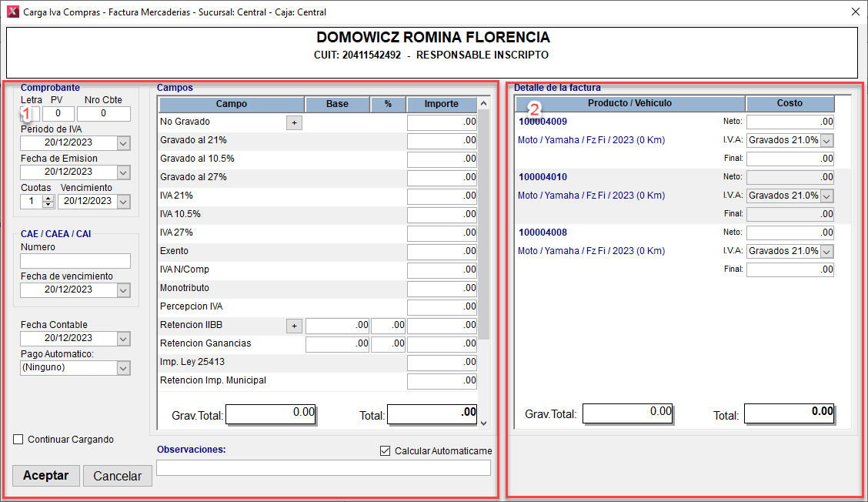868x502 pixels.
Task: Click the app icon in the title bar
Action: tap(12, 12)
